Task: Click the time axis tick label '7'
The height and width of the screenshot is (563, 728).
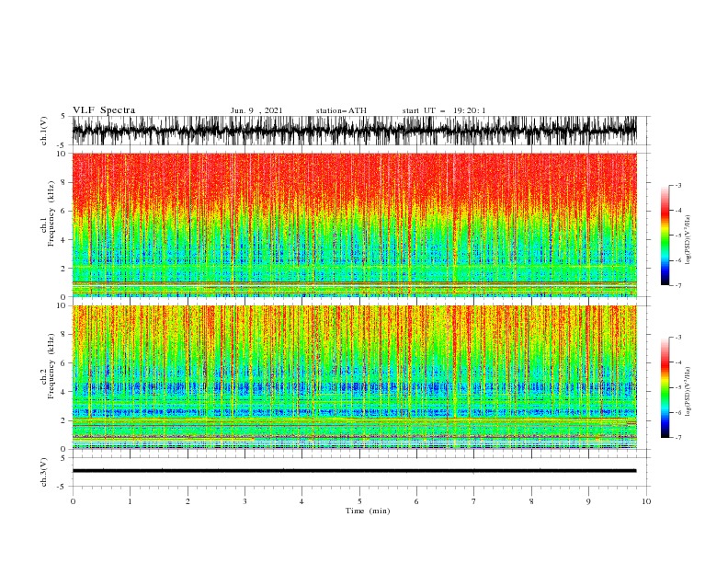Action: click(474, 501)
